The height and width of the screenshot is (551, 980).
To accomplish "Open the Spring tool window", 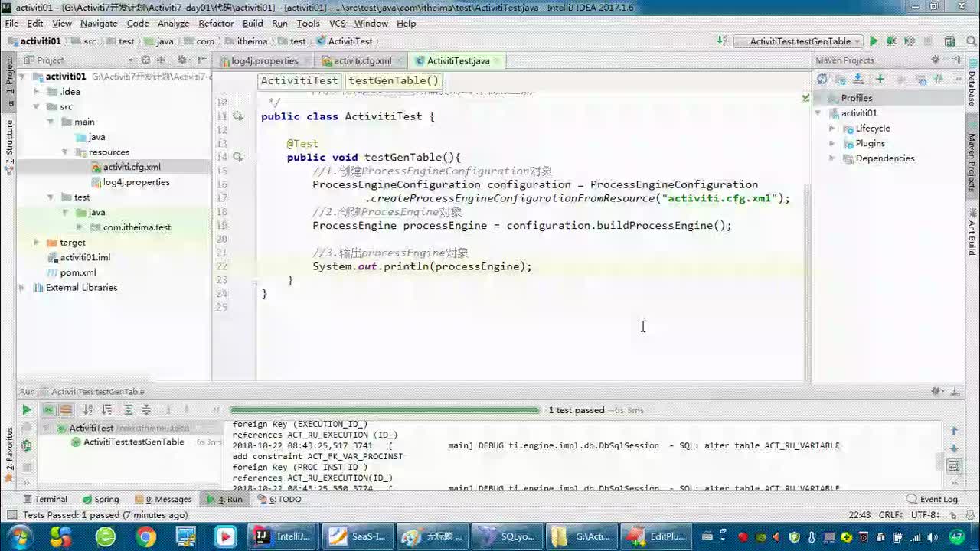I will point(101,499).
